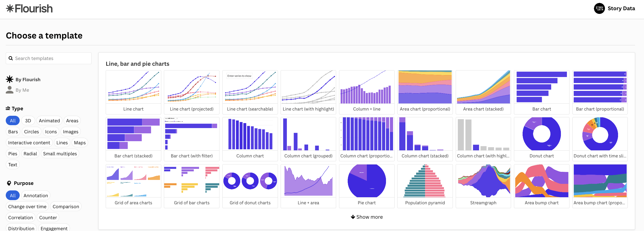Viewport: 644px width, 231px height.
Task: Select the Grid of donut charts template
Action: click(250, 186)
